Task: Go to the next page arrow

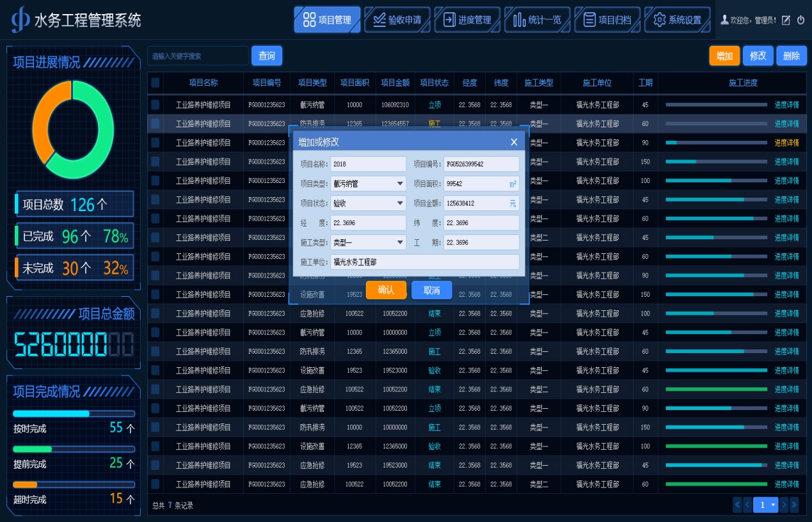Action: [x=784, y=505]
